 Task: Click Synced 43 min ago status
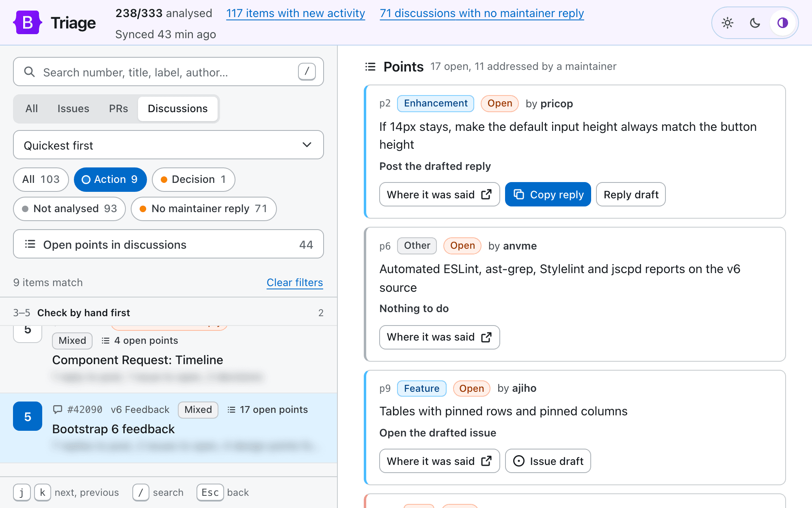pos(166,34)
